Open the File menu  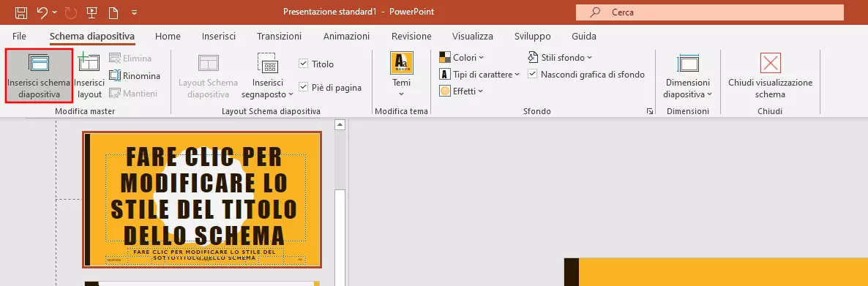pyautogui.click(x=19, y=36)
